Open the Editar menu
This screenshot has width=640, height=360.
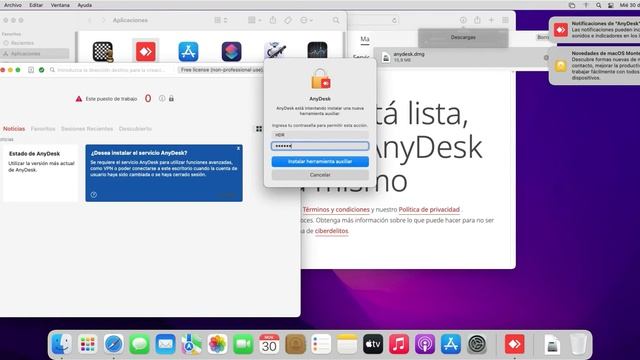pyautogui.click(x=36, y=5)
